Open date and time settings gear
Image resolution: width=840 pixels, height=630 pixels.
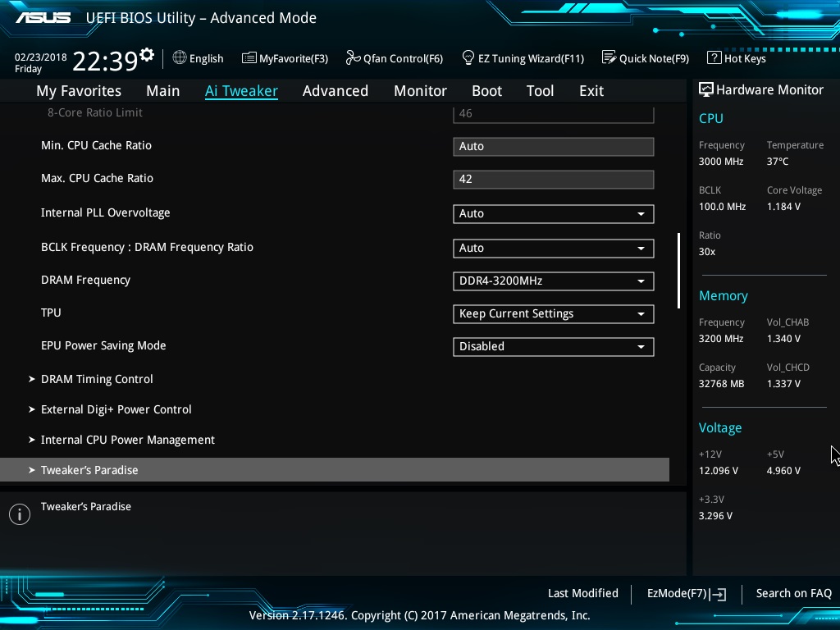tap(147, 55)
